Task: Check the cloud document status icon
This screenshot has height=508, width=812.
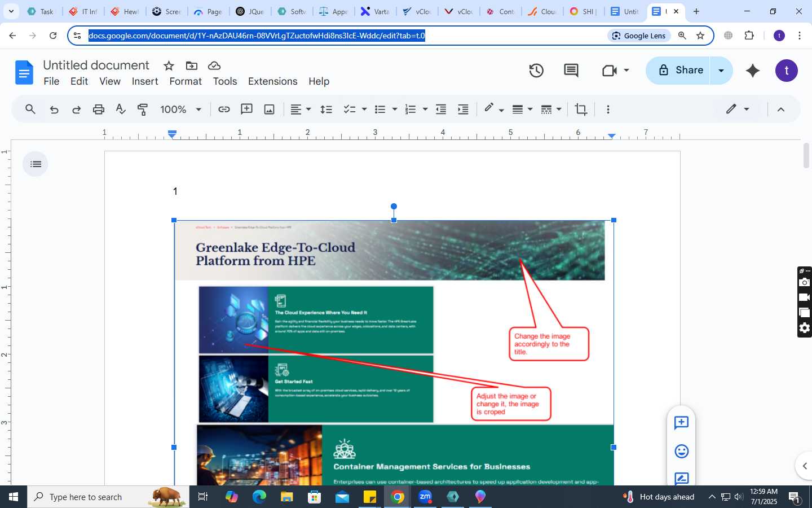Action: pyautogui.click(x=214, y=65)
